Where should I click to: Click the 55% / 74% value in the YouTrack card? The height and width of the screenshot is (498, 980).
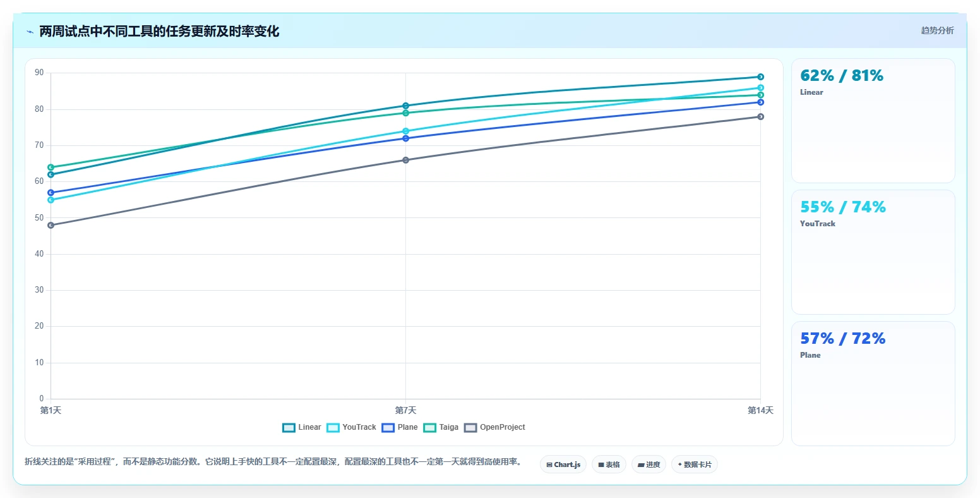pos(843,207)
